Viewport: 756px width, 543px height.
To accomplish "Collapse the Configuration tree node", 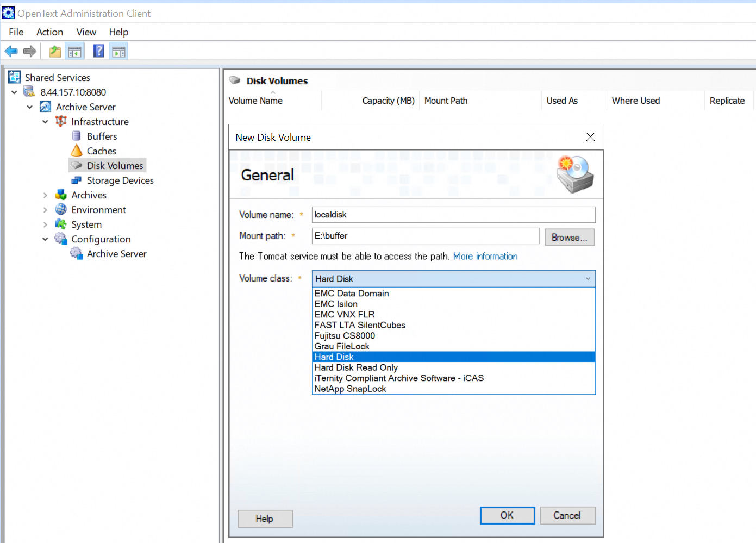I will (45, 239).
